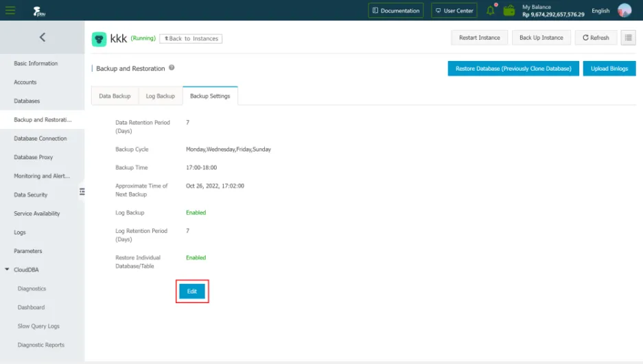Open Monitoring and Alerts page

tap(42, 176)
